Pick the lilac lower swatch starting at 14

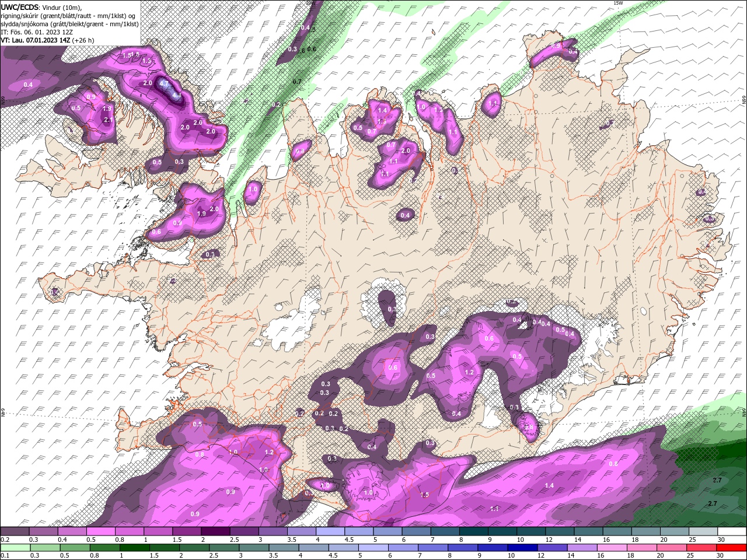point(582,548)
